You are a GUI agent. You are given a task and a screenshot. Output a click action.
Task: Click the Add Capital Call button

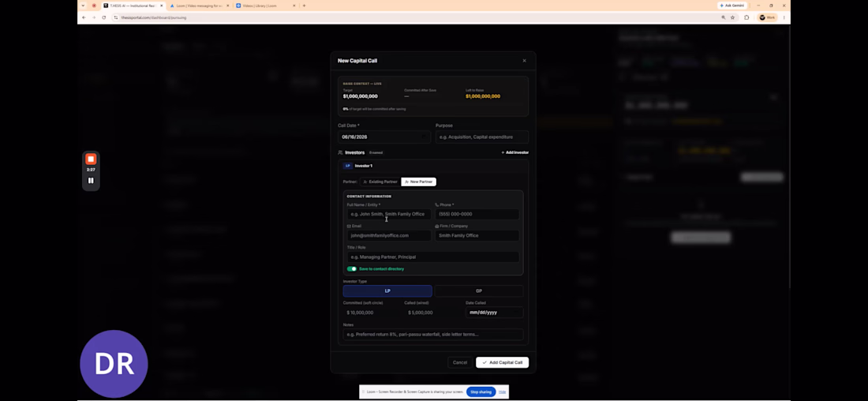tap(502, 362)
